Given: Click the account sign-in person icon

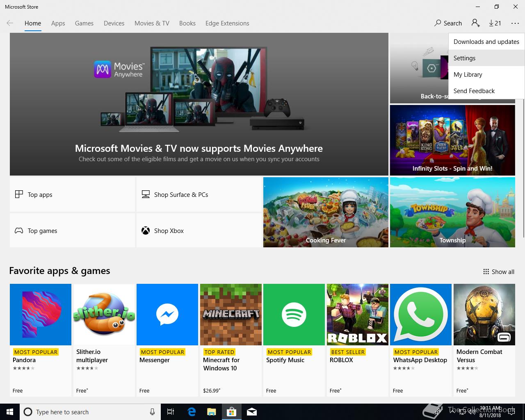Looking at the screenshot, I should coord(475,23).
